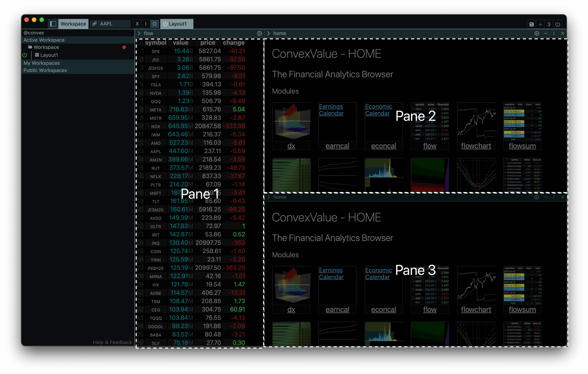Close the bottom home pane
The image size is (588, 374).
coord(563,197)
